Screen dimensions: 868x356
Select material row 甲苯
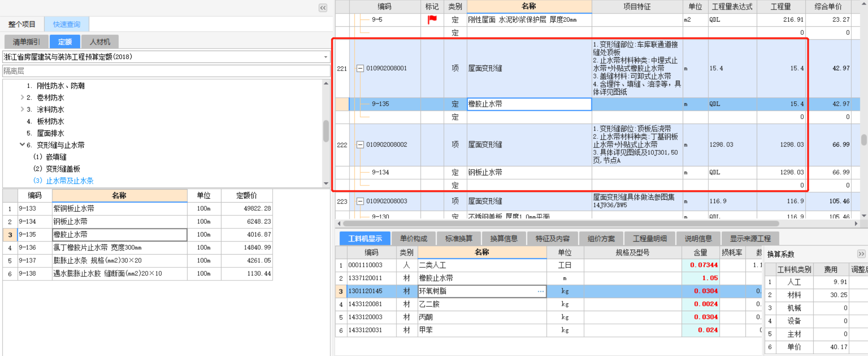(548, 330)
